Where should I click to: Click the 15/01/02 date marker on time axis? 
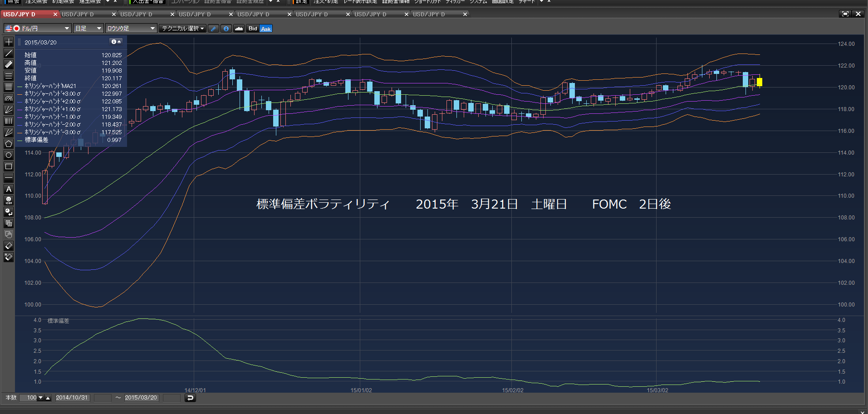pyautogui.click(x=361, y=390)
